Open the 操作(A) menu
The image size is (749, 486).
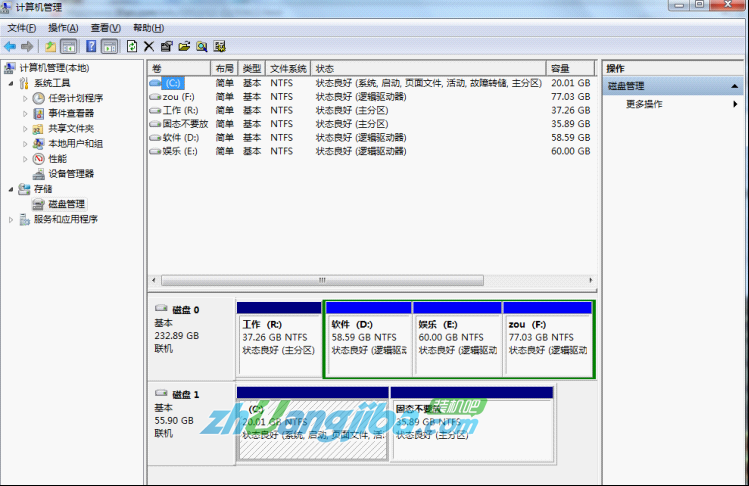coord(63,28)
